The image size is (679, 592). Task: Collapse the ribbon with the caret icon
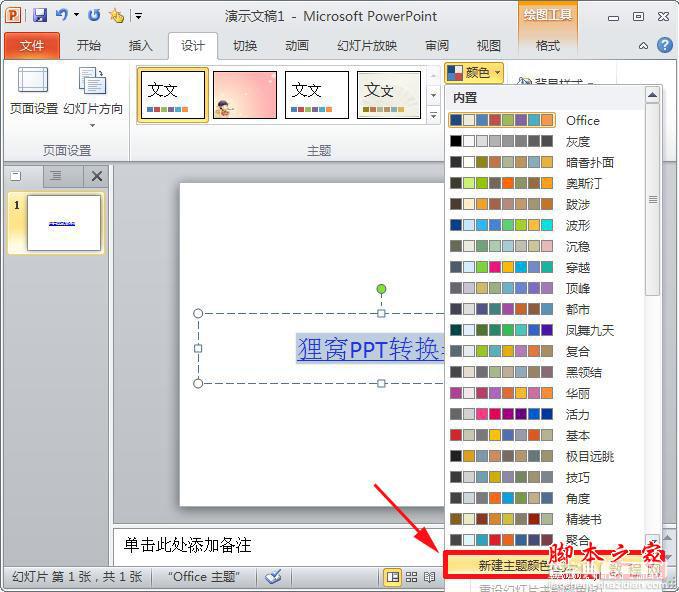[643, 46]
